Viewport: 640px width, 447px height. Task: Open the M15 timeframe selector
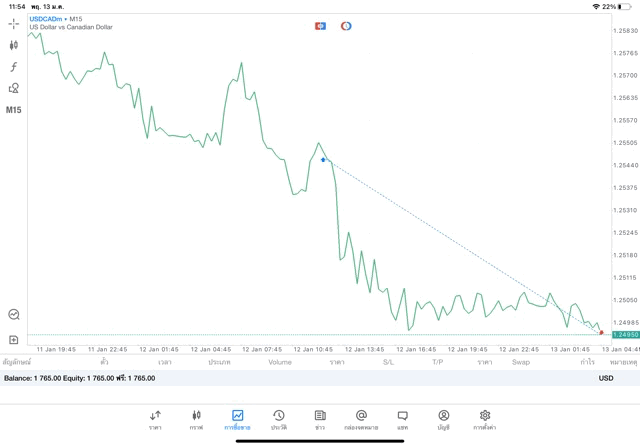pyautogui.click(x=14, y=110)
